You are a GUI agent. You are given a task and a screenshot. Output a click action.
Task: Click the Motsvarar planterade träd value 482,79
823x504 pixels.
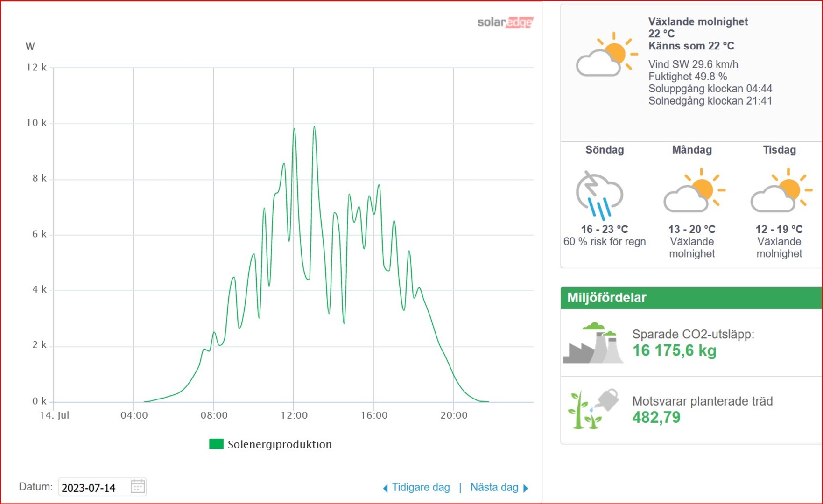coord(656,417)
